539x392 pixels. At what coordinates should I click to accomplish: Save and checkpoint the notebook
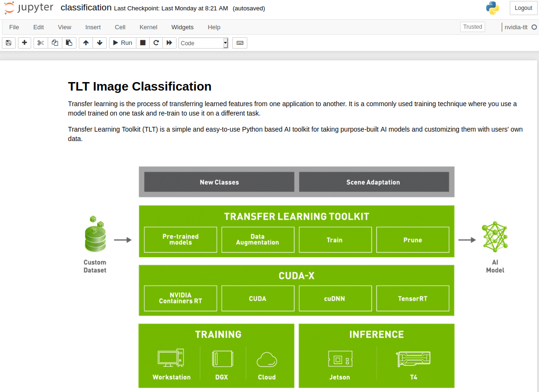pos(8,43)
